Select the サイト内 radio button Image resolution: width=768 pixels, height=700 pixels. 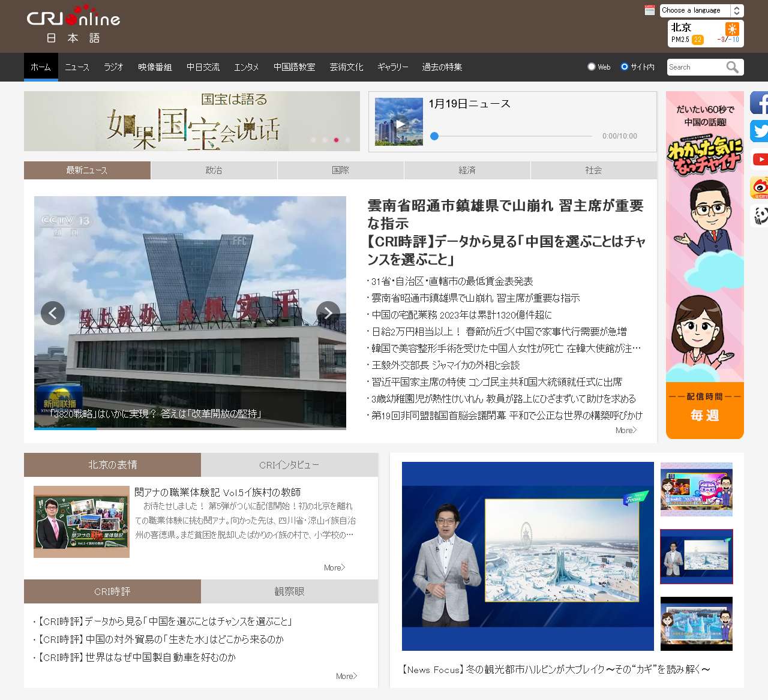[x=625, y=67]
